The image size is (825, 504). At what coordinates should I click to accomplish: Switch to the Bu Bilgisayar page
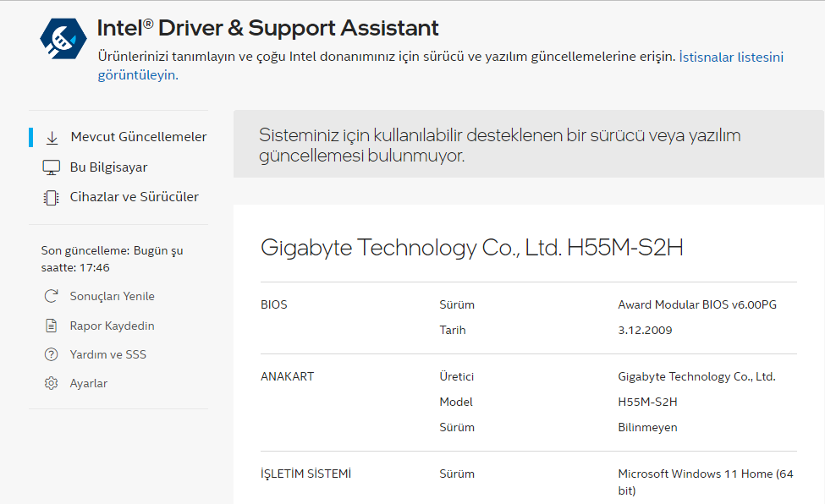coord(108,167)
